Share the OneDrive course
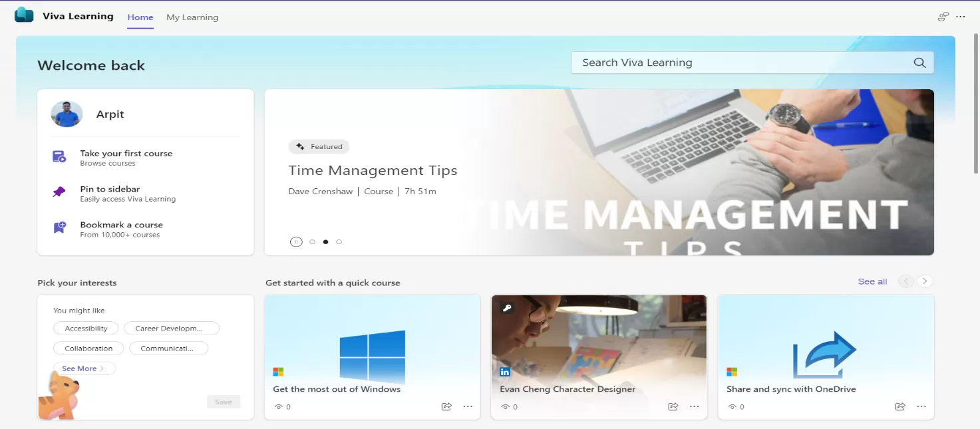The height and width of the screenshot is (429, 980). [x=900, y=406]
